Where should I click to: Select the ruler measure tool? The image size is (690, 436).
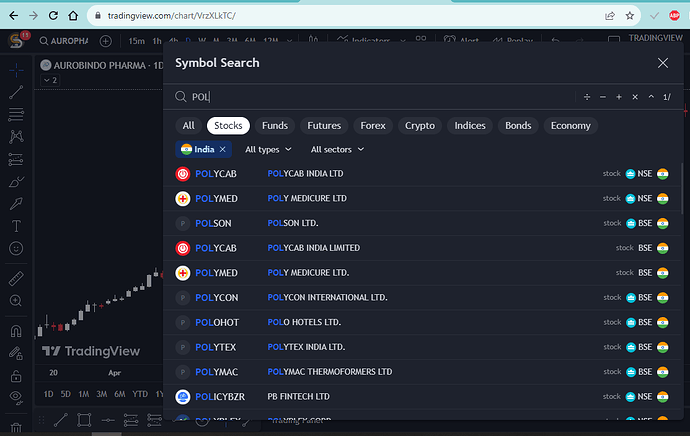(16, 278)
